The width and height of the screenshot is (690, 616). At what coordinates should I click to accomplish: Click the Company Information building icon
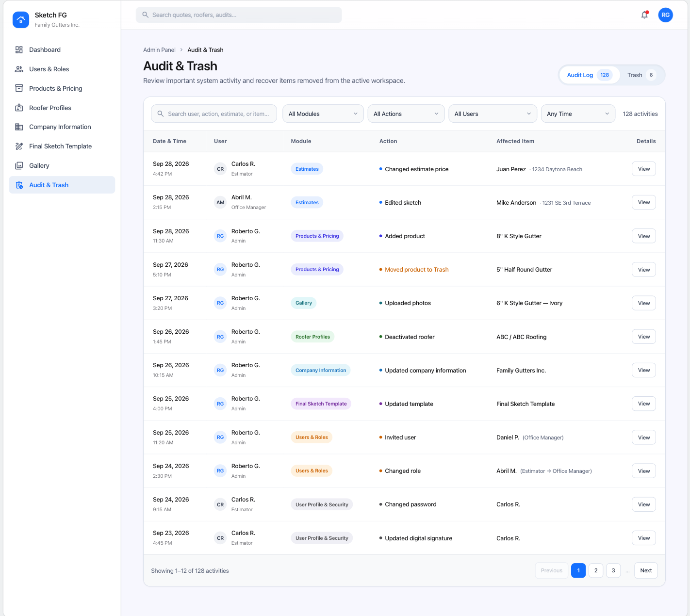coord(19,127)
